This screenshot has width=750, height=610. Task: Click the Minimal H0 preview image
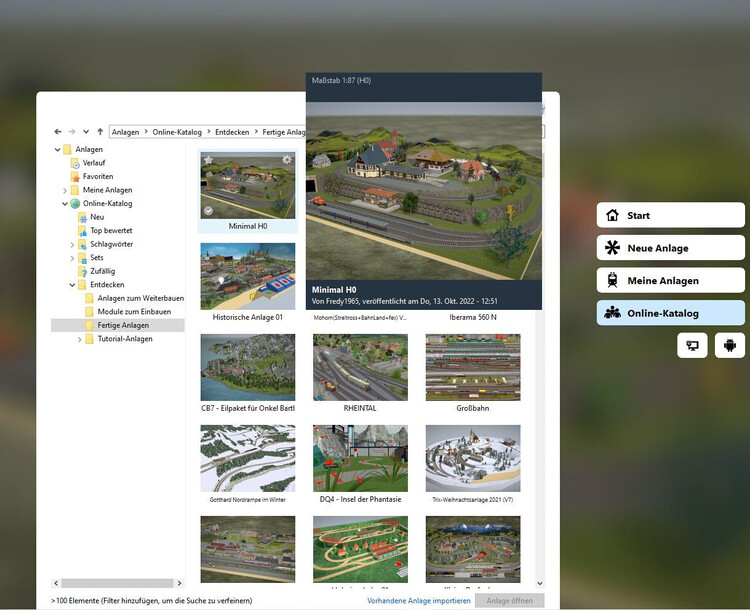pyautogui.click(x=424, y=191)
